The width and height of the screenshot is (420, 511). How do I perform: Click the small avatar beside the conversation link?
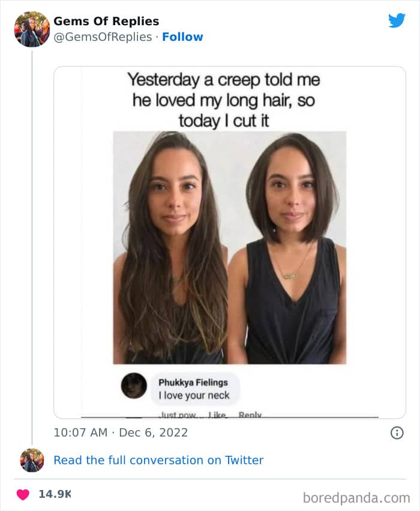[x=32, y=460]
